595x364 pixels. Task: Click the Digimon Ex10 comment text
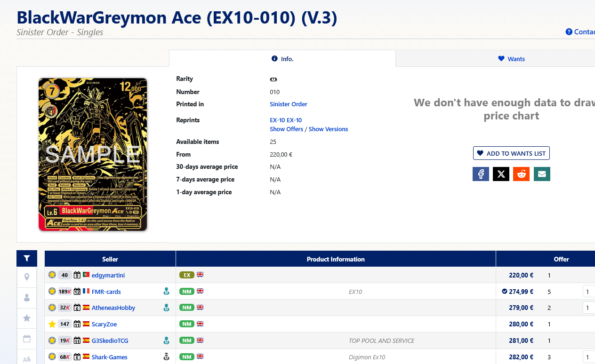click(x=367, y=357)
